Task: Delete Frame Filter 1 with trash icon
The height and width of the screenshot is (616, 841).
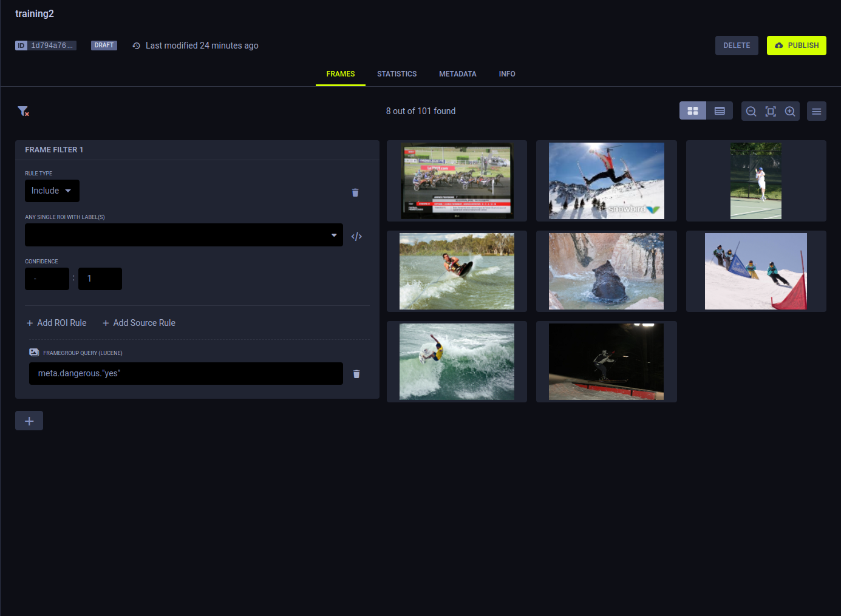Action: (x=355, y=192)
